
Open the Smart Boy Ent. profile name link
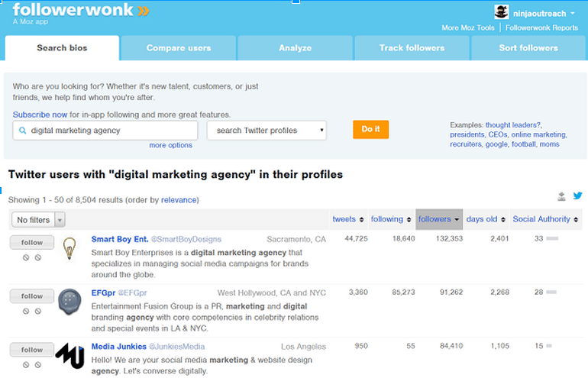[120, 239]
